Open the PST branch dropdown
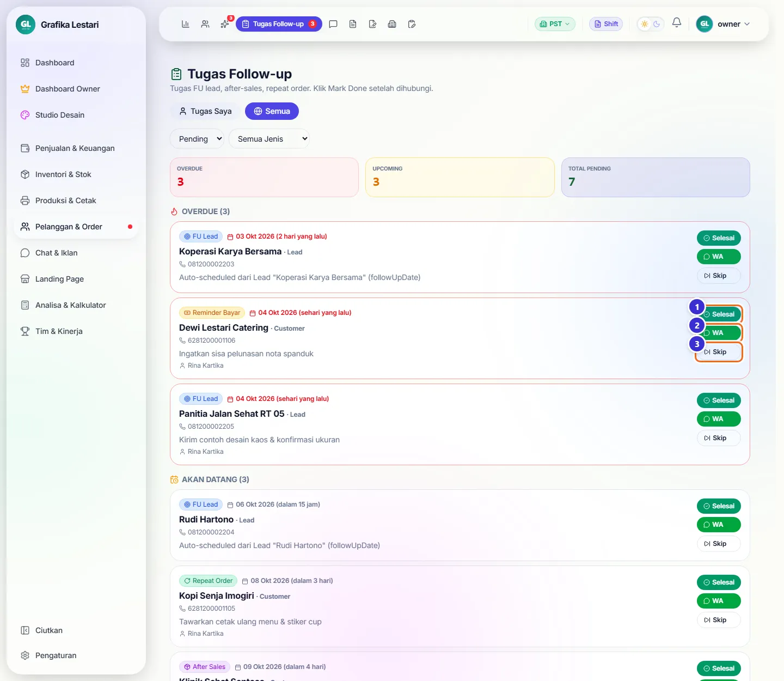The height and width of the screenshot is (681, 784). coord(555,24)
